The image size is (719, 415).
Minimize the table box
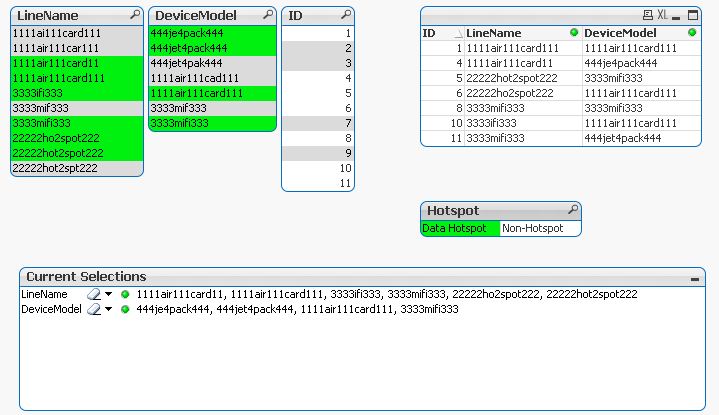click(x=676, y=17)
